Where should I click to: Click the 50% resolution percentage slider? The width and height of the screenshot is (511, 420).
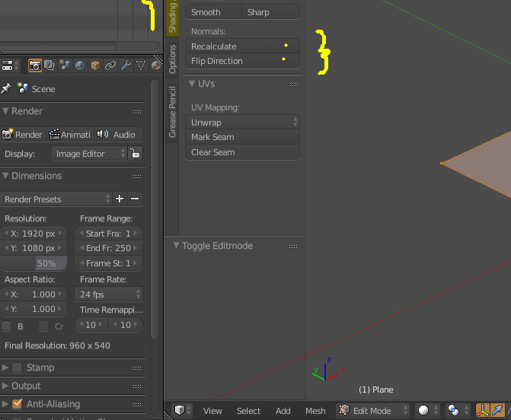(34, 263)
